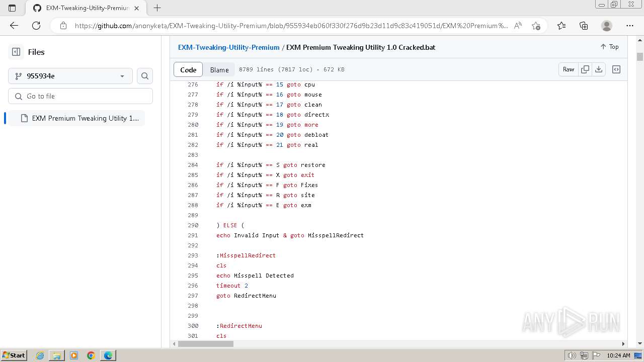Copy raw file contents
Screen dimensions: 644x362
(585, 69)
